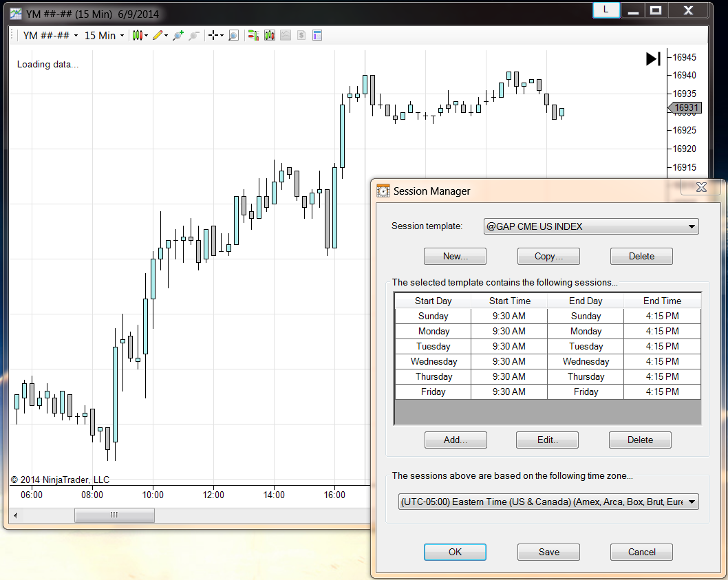Click the Cancel button
Image resolution: width=728 pixels, height=580 pixels.
pyautogui.click(x=641, y=552)
